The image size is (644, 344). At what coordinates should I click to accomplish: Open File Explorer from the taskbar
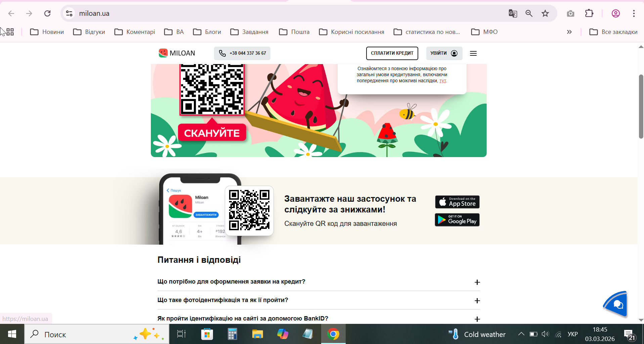(258, 334)
